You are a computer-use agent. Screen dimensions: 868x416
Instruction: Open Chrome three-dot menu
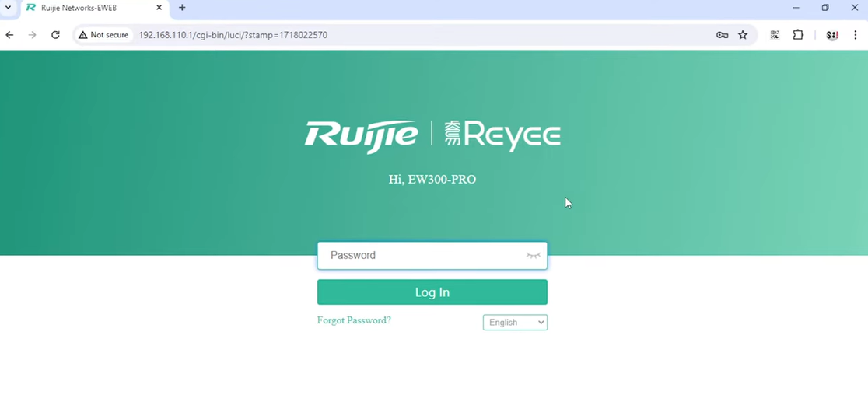pos(856,35)
